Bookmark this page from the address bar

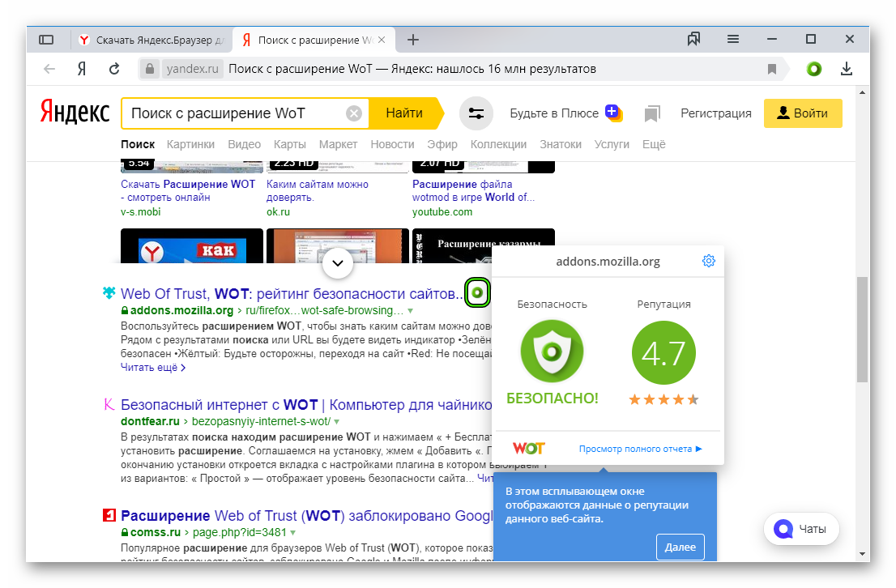[x=772, y=69]
